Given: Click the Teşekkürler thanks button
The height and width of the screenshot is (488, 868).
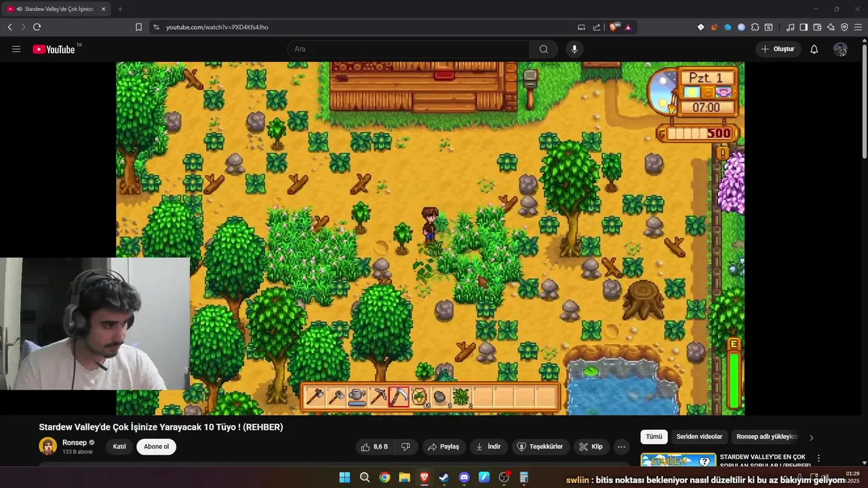Looking at the screenshot, I should tap(540, 447).
